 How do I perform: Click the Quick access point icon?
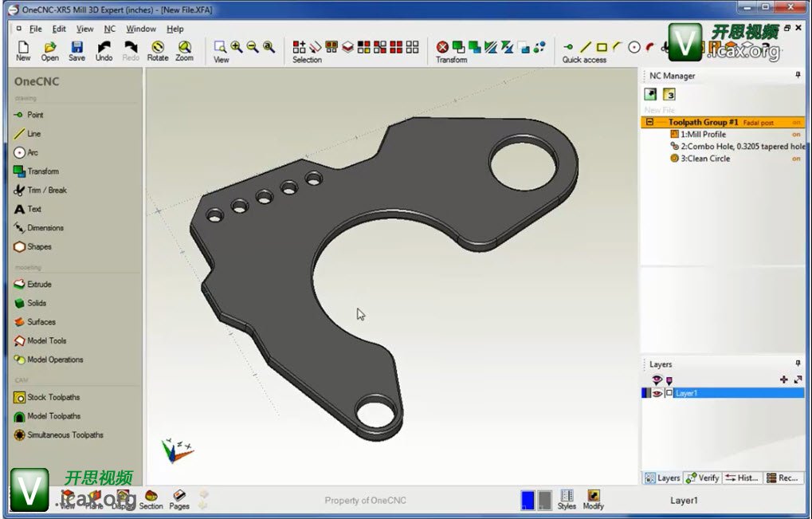click(x=568, y=47)
